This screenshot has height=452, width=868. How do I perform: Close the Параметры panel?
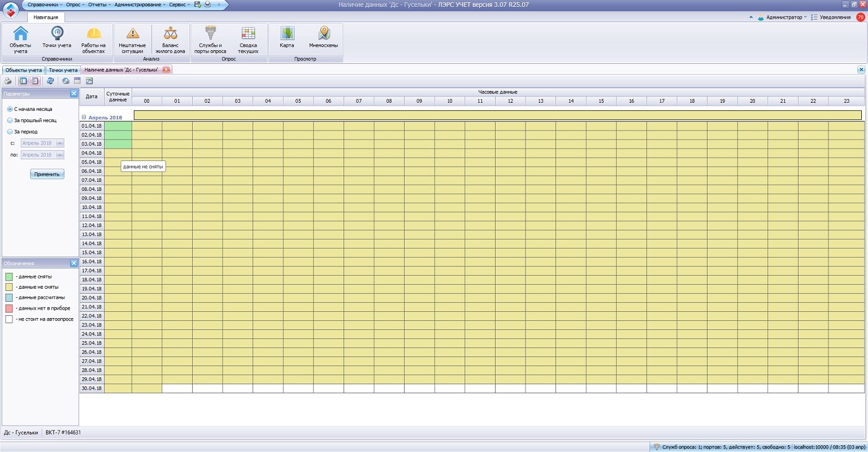tap(74, 93)
